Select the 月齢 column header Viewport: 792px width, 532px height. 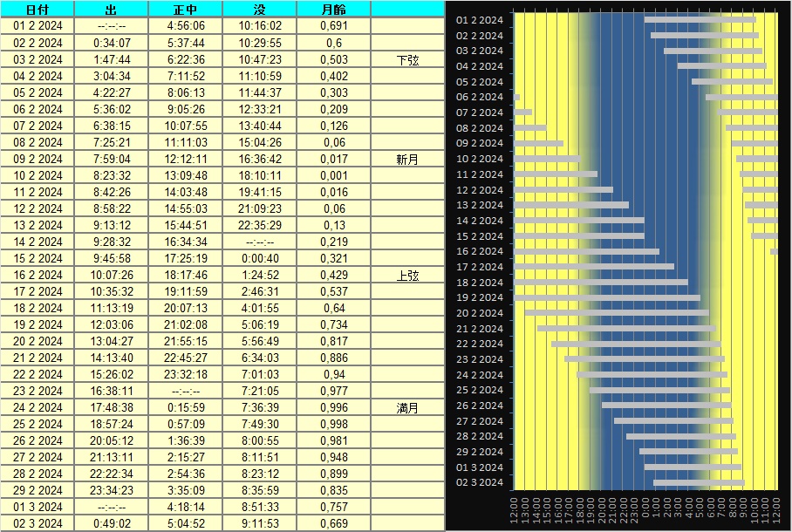[333, 10]
